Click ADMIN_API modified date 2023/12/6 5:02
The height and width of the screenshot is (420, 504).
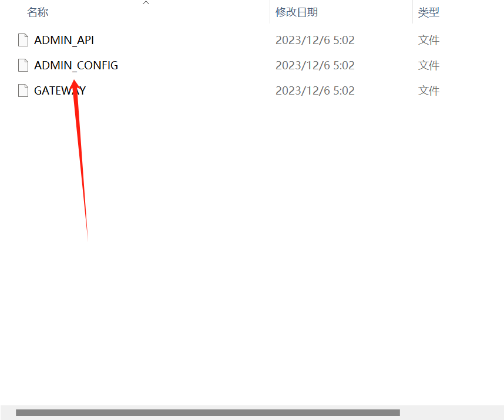click(315, 40)
